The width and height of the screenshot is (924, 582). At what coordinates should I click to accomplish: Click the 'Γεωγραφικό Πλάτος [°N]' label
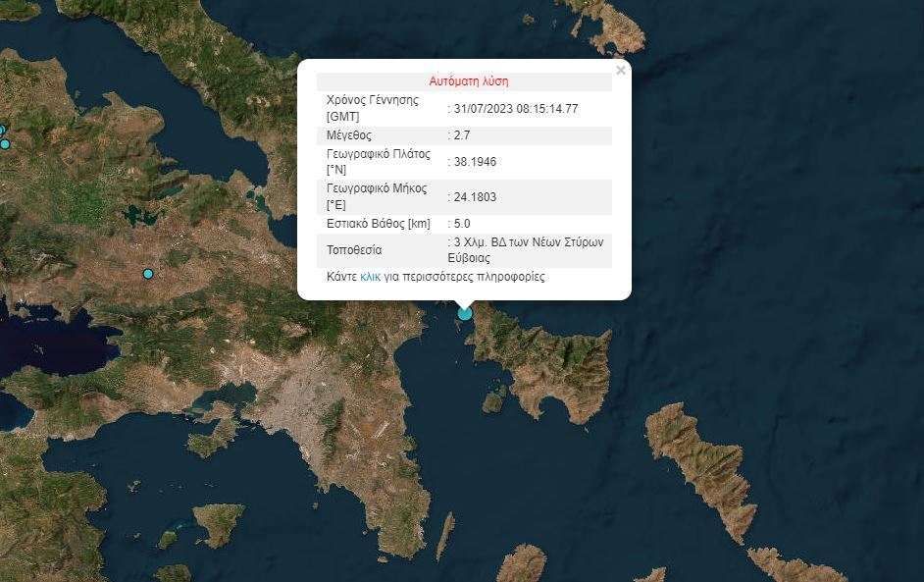tap(377, 162)
